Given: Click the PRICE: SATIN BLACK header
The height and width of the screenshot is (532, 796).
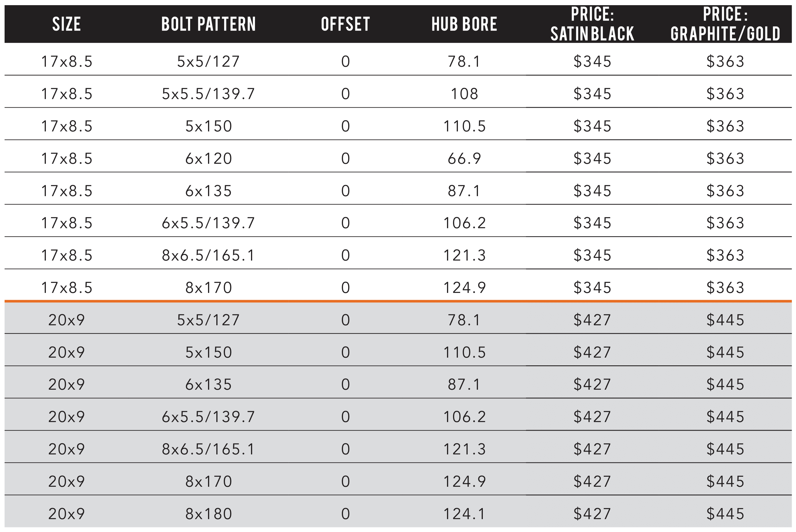Looking at the screenshot, I should 592,24.
